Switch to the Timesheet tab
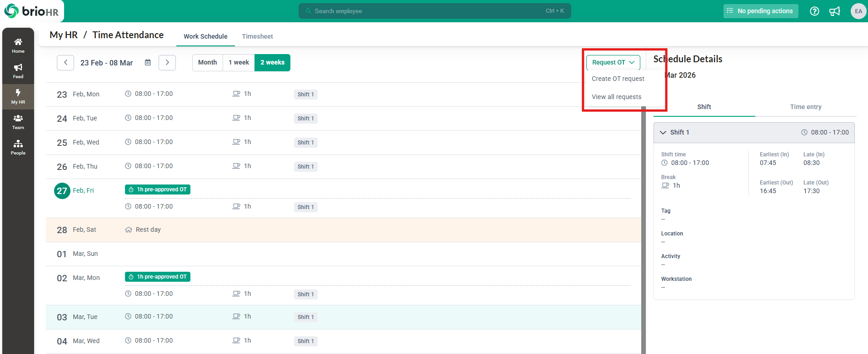868x354 pixels. click(x=257, y=36)
